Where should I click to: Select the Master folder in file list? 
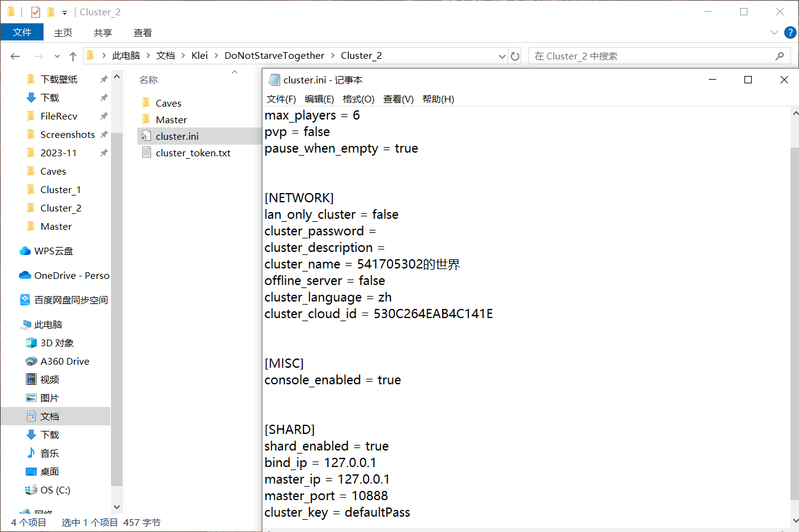point(171,120)
